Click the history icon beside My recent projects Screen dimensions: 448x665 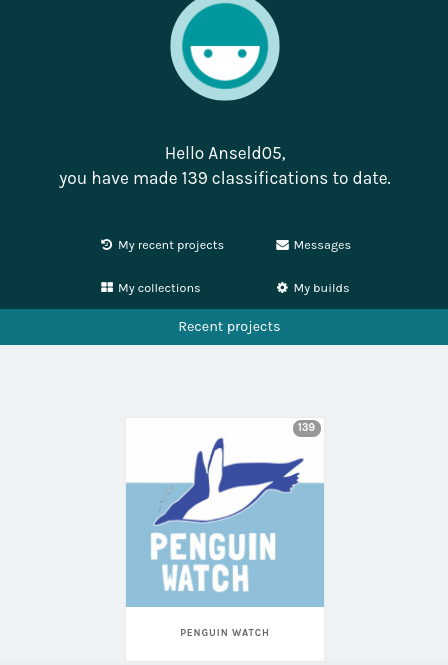(106, 245)
